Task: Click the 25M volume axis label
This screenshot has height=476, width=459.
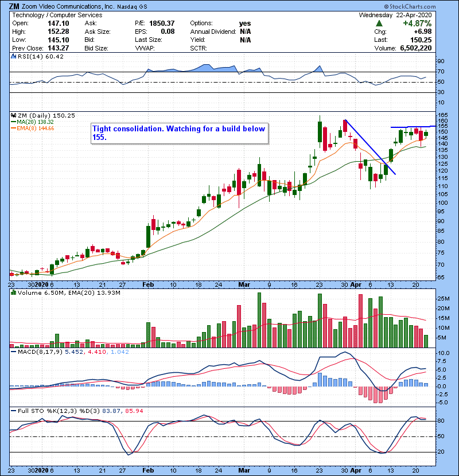Action: coord(443,298)
